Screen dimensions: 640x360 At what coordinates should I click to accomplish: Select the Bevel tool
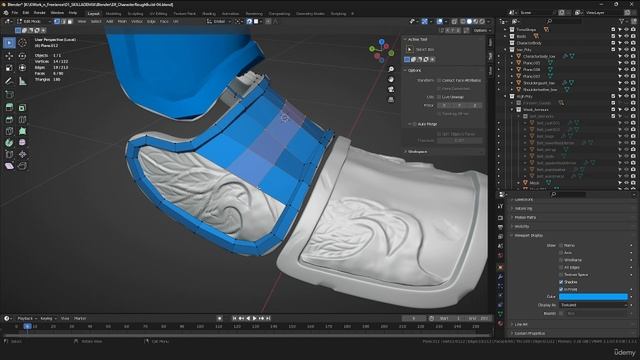click(x=9, y=120)
